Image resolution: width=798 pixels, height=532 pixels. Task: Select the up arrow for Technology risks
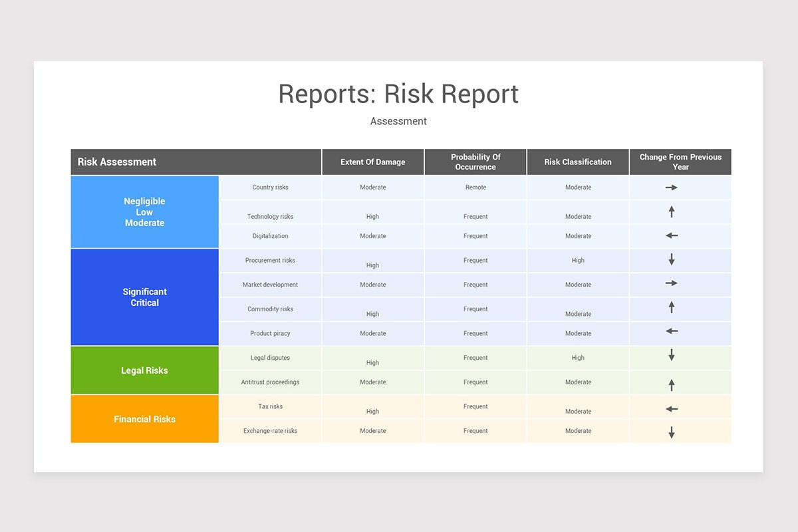672,211
